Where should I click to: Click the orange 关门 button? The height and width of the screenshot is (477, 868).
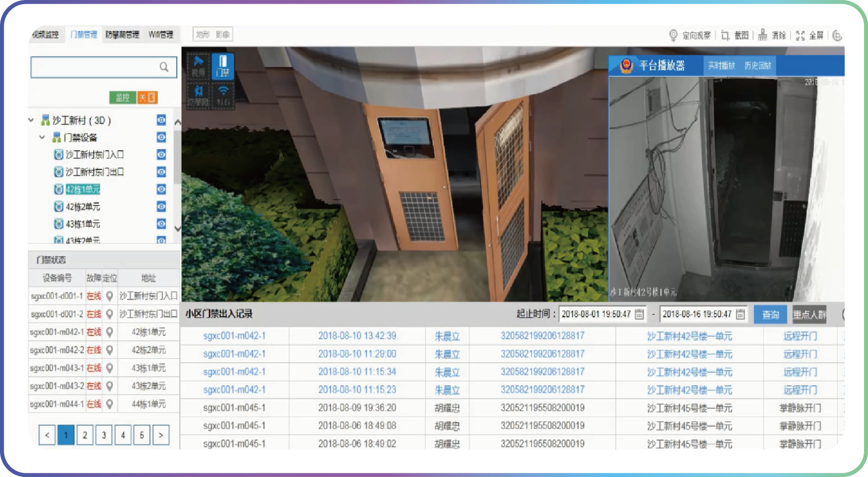(147, 97)
